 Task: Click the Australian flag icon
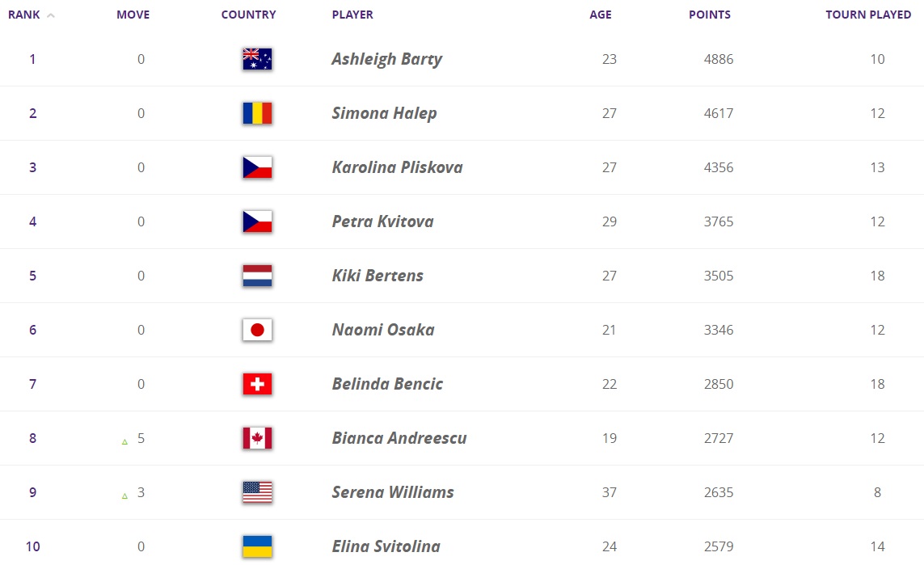(x=257, y=59)
